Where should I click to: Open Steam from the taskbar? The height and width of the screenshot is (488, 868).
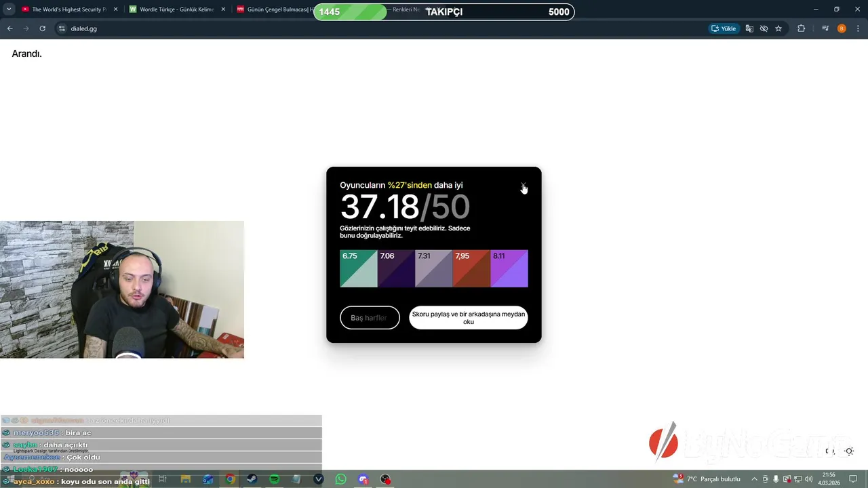tap(252, 479)
